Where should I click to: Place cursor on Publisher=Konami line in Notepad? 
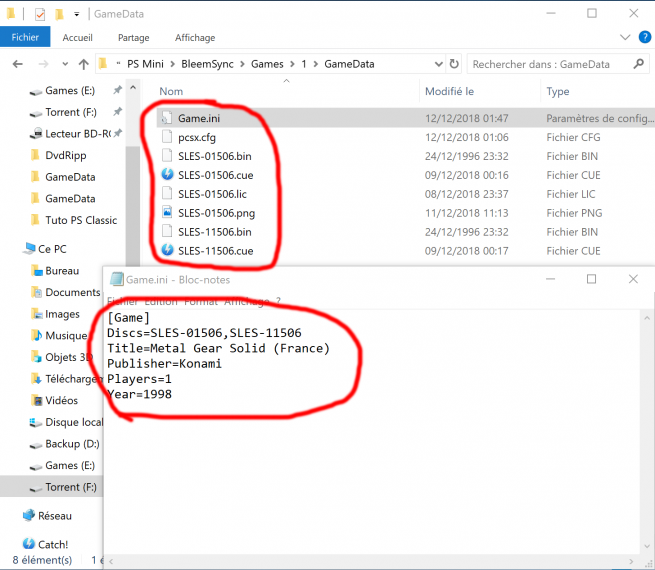click(164, 364)
